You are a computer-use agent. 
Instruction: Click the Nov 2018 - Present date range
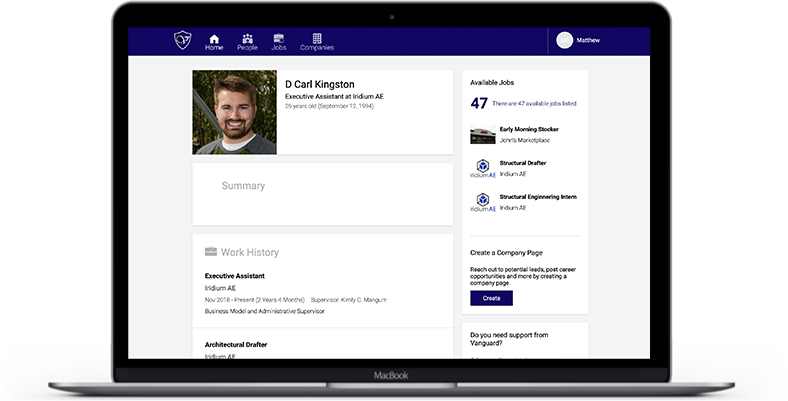pos(255,300)
